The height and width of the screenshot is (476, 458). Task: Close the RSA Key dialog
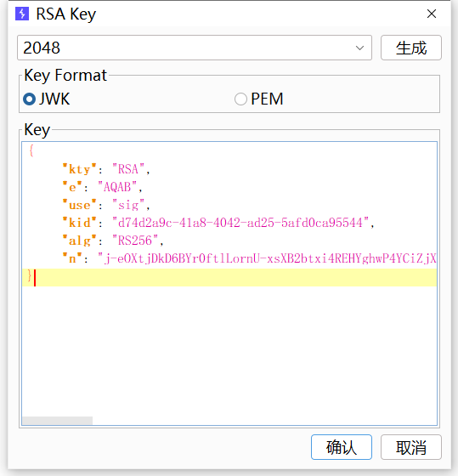(432, 14)
